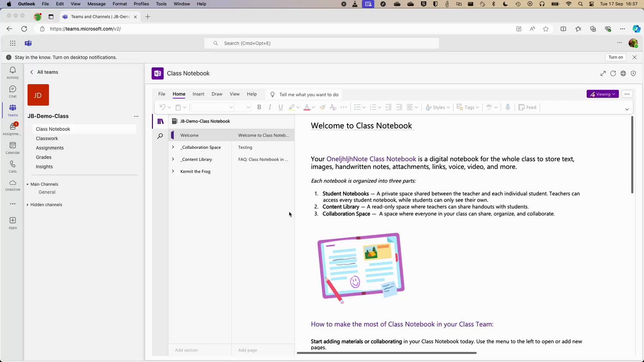The image size is (644, 362).
Task: Switch to the Draw ribbon tab
Action: click(217, 94)
